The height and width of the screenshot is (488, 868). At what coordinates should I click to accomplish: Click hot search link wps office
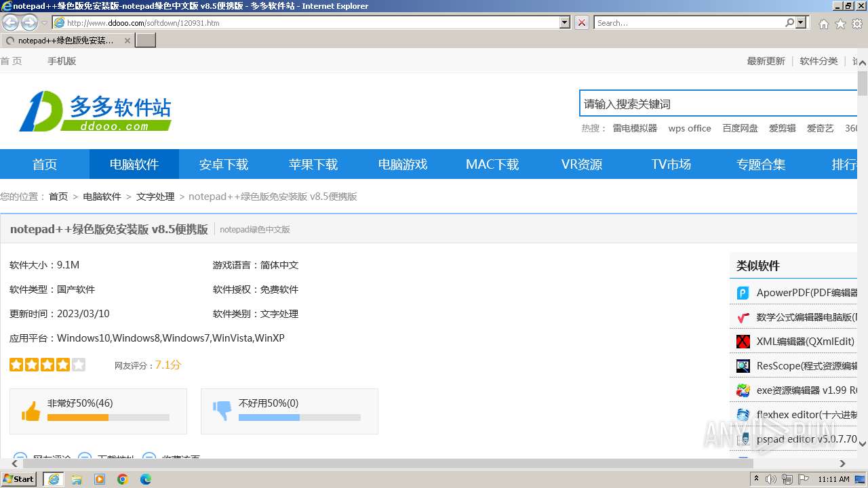[690, 128]
